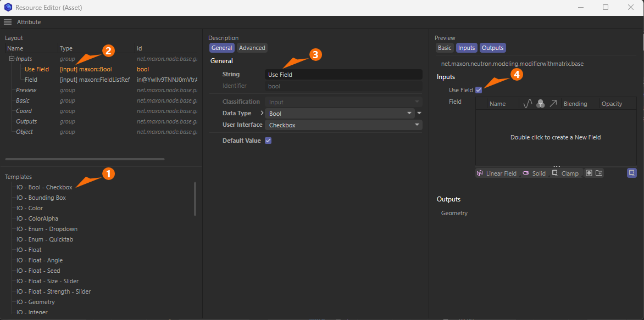Screen dimensions: 644x320
Task: Click the String field containing Use Field
Action: 343,75
